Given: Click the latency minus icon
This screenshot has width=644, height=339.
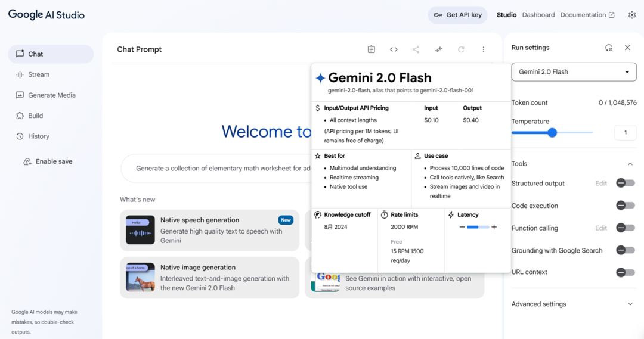Looking at the screenshot, I should point(462,227).
